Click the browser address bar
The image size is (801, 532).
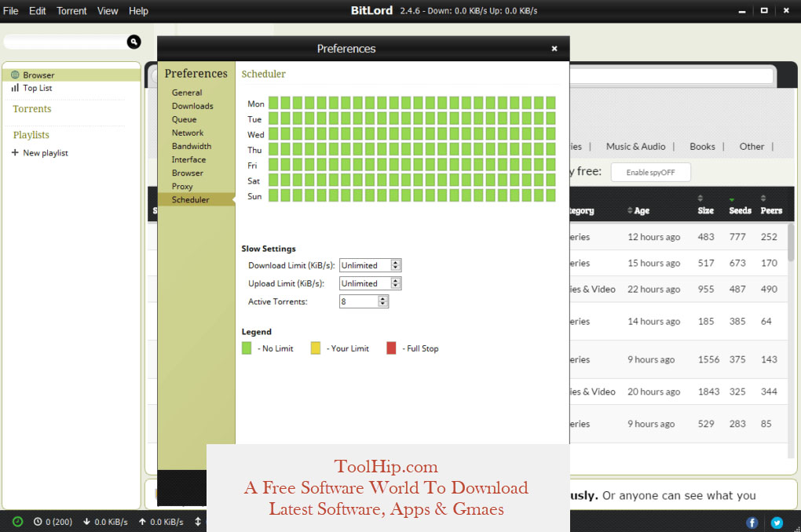[x=670, y=76]
